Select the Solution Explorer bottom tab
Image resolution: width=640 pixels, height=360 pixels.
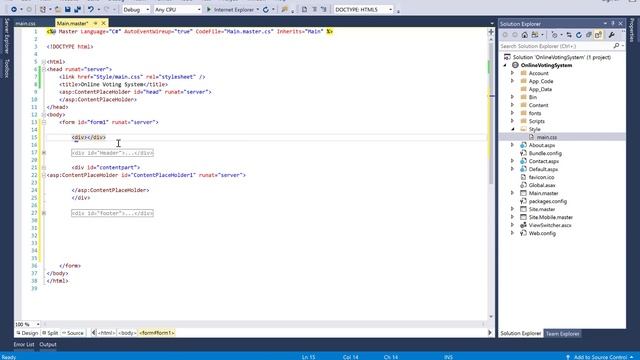point(521,334)
